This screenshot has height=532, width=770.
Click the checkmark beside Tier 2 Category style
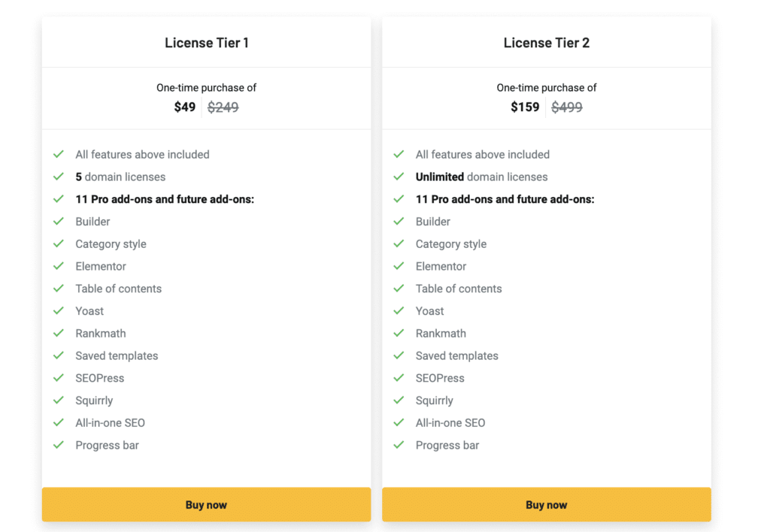(x=399, y=244)
